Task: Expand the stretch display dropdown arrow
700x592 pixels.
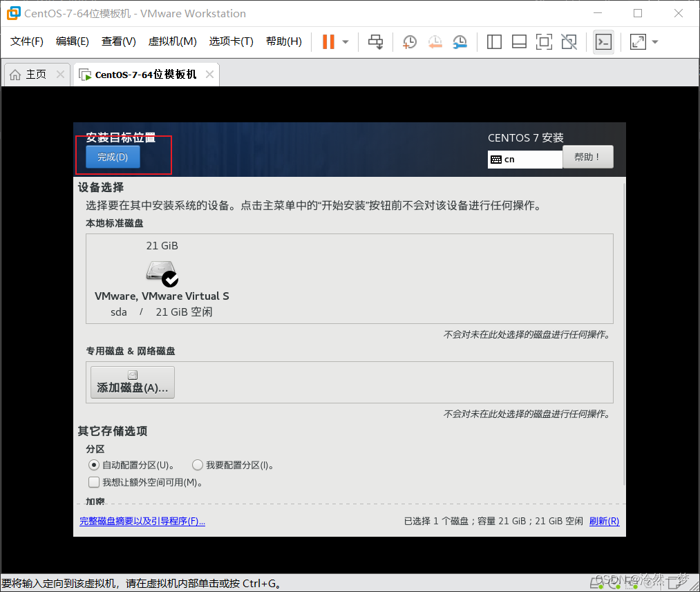Action: point(655,42)
